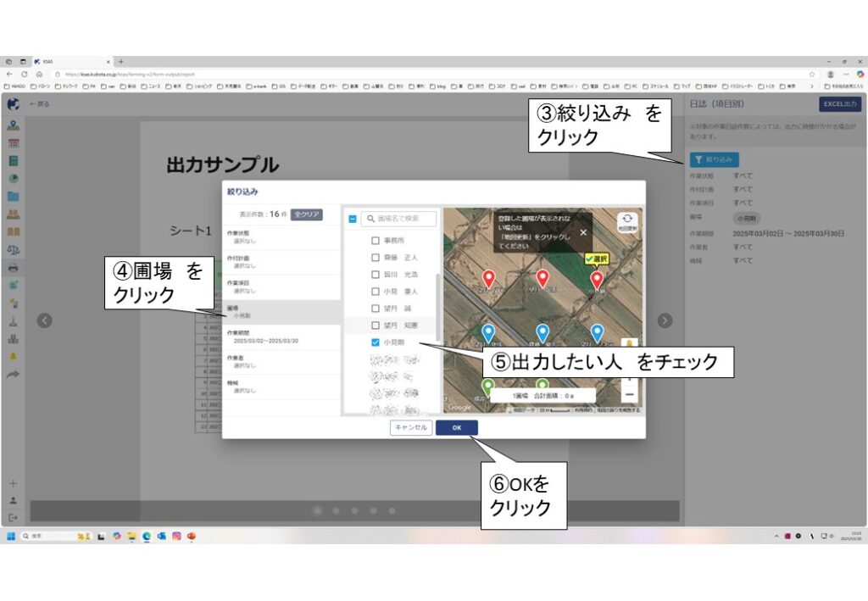Open the balance scale icon in sidebar
Image resolution: width=868 pixels, height=601 pixels.
(x=14, y=249)
